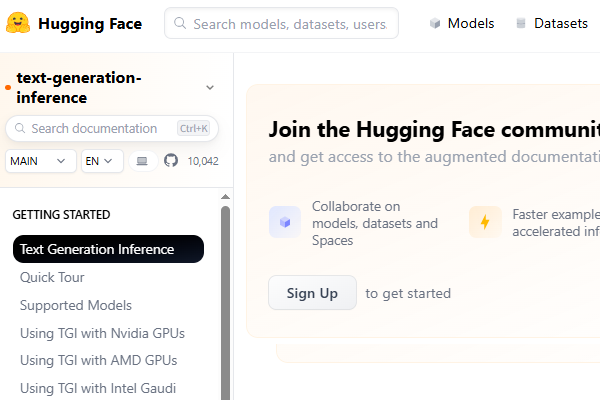Click the magnifier icon in Search documentation
Screen dimensions: 600x400
(x=20, y=128)
